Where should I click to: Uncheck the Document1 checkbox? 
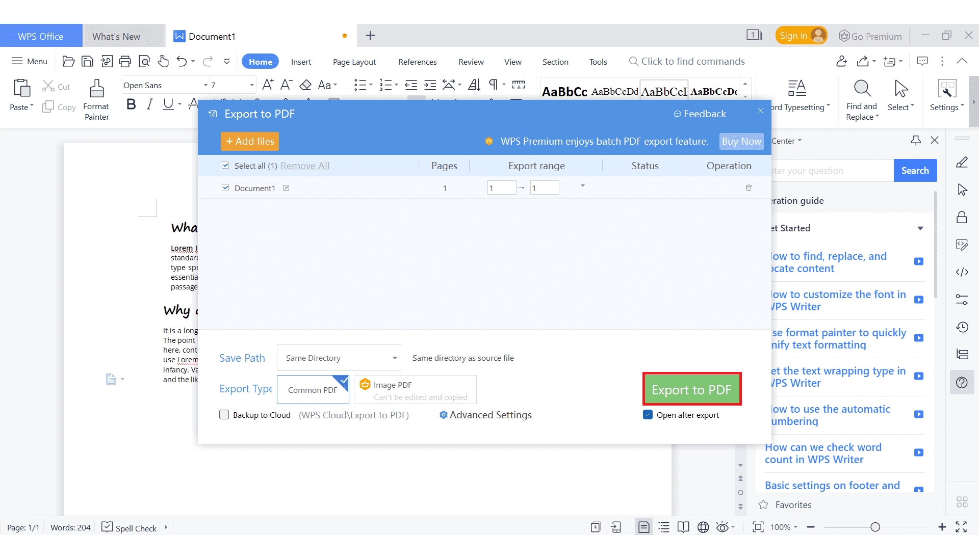pyautogui.click(x=225, y=188)
